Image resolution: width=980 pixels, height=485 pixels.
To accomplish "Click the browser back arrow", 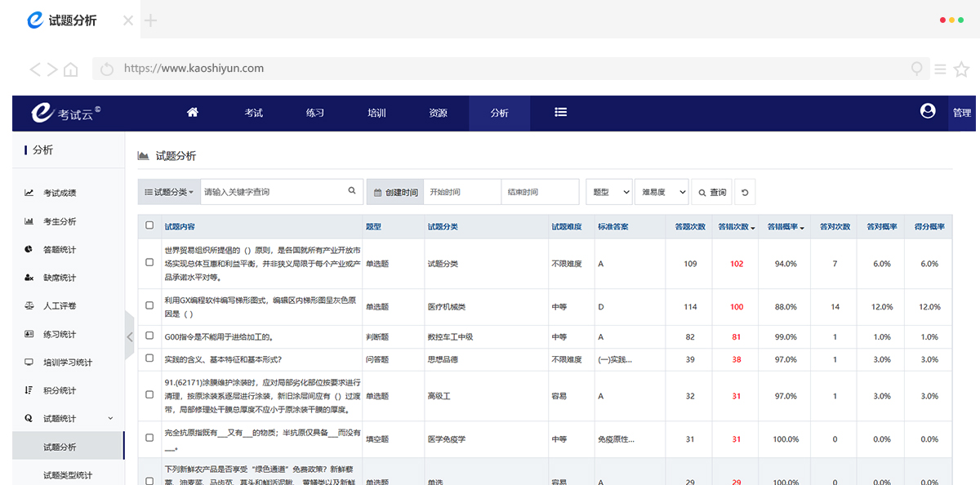I will coord(35,69).
